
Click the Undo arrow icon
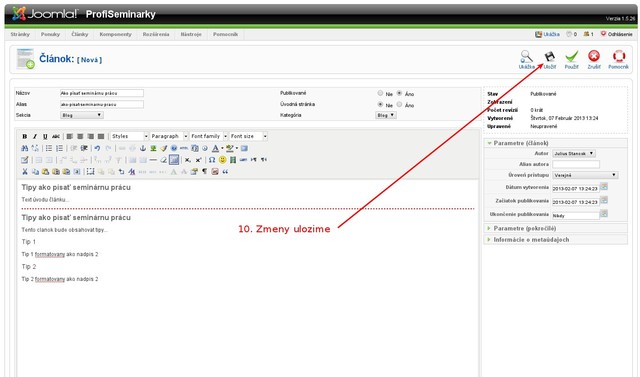[x=97, y=148]
